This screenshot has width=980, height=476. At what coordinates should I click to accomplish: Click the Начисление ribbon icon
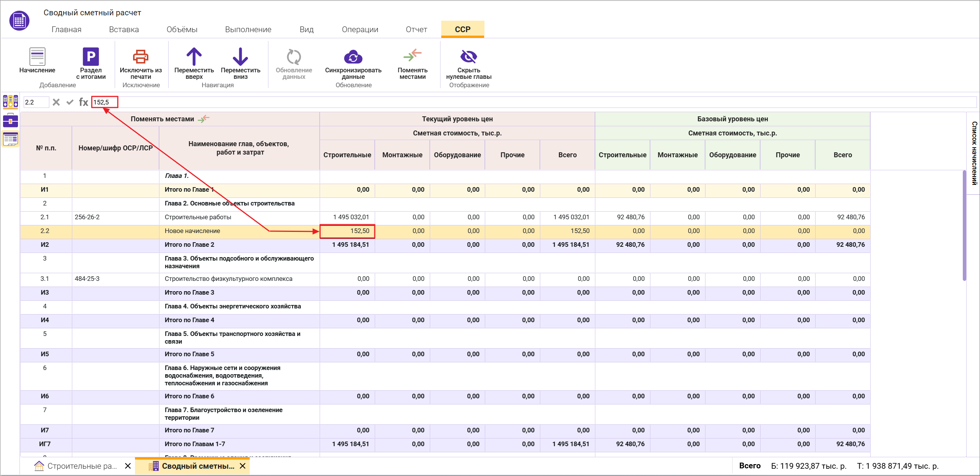click(x=37, y=57)
